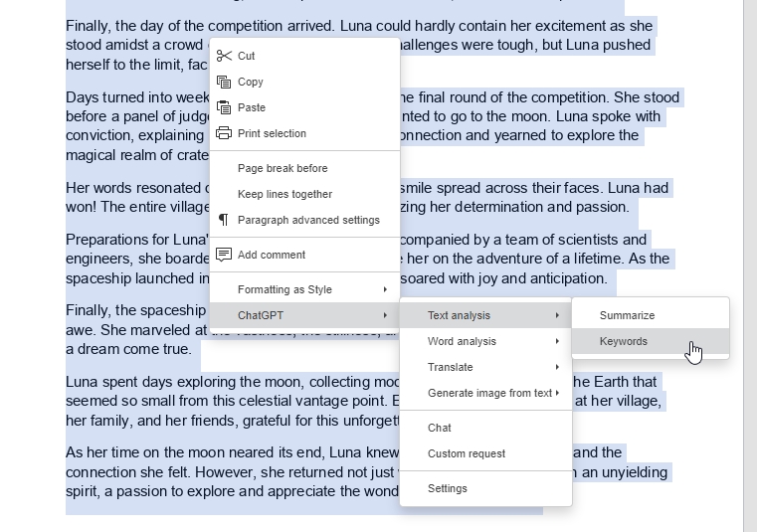Select Page break before option
The image size is (757, 532).
point(283,168)
